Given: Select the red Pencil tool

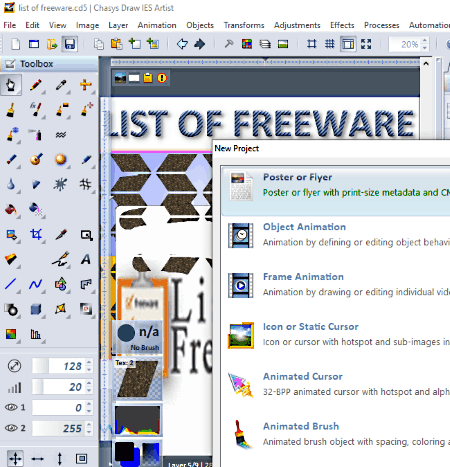Looking at the screenshot, I should [36, 85].
